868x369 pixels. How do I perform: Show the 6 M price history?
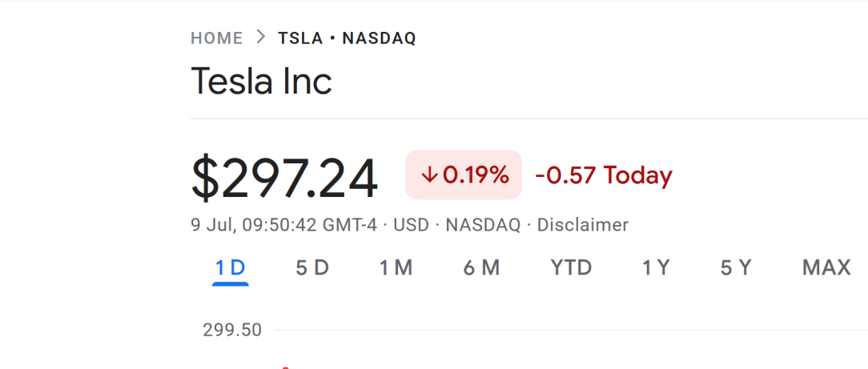coord(481,268)
